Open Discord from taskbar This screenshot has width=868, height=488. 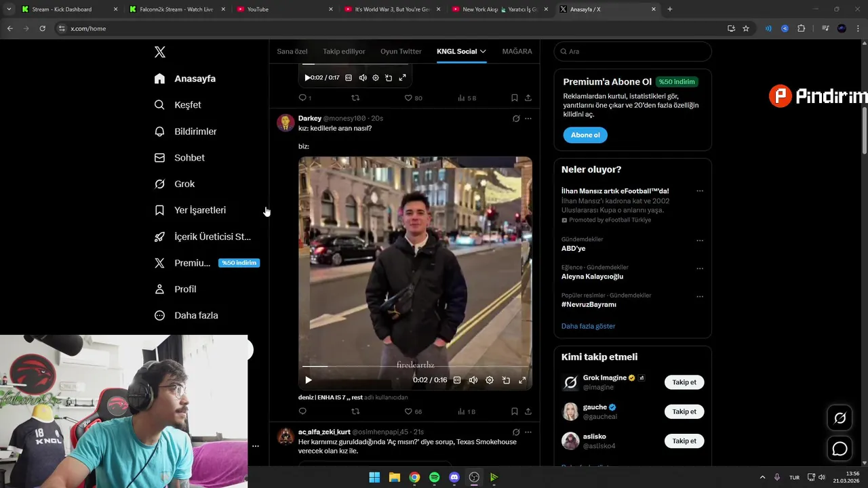tap(454, 477)
